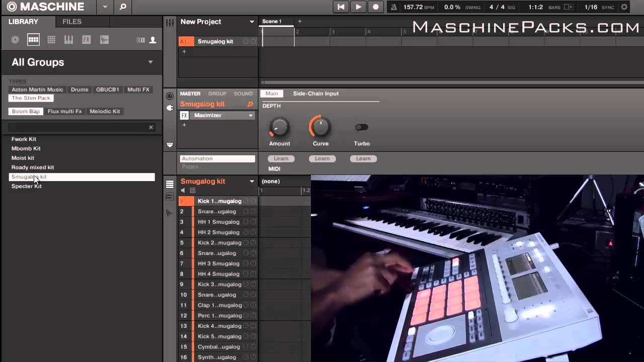Switch to user content person icon
This screenshot has width=644, height=362.
point(153,40)
